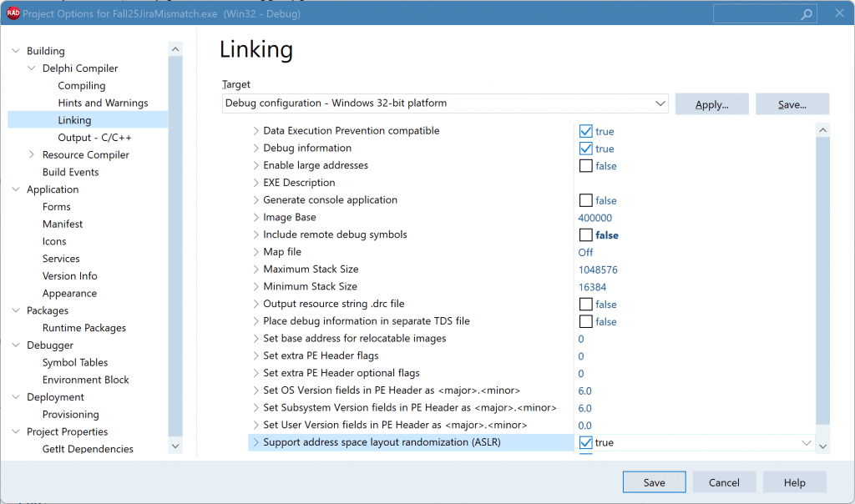
Task: Collapse the Project Properties node
Action: pyautogui.click(x=16, y=431)
